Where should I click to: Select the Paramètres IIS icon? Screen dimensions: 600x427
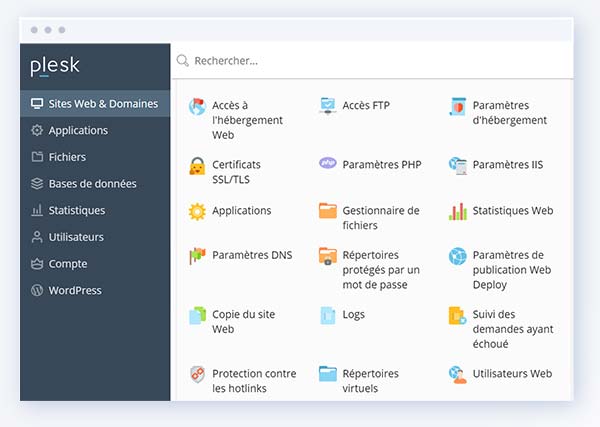tap(457, 164)
